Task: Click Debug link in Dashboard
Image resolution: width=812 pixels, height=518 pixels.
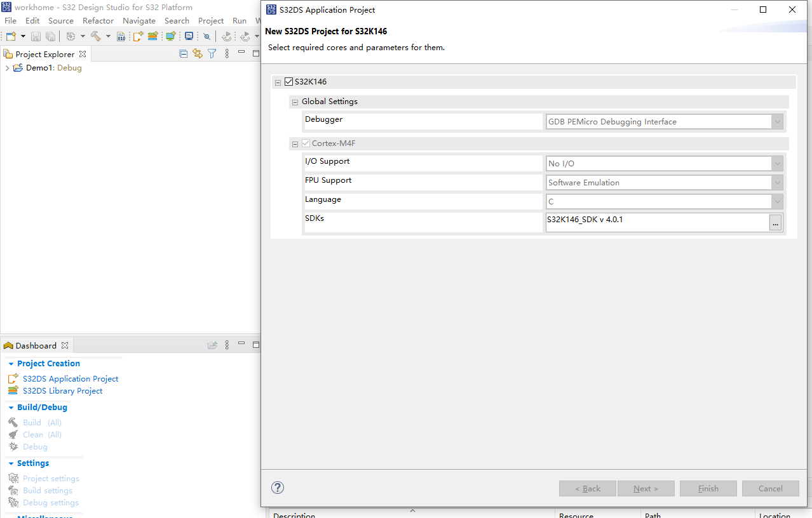Action: pyautogui.click(x=35, y=446)
